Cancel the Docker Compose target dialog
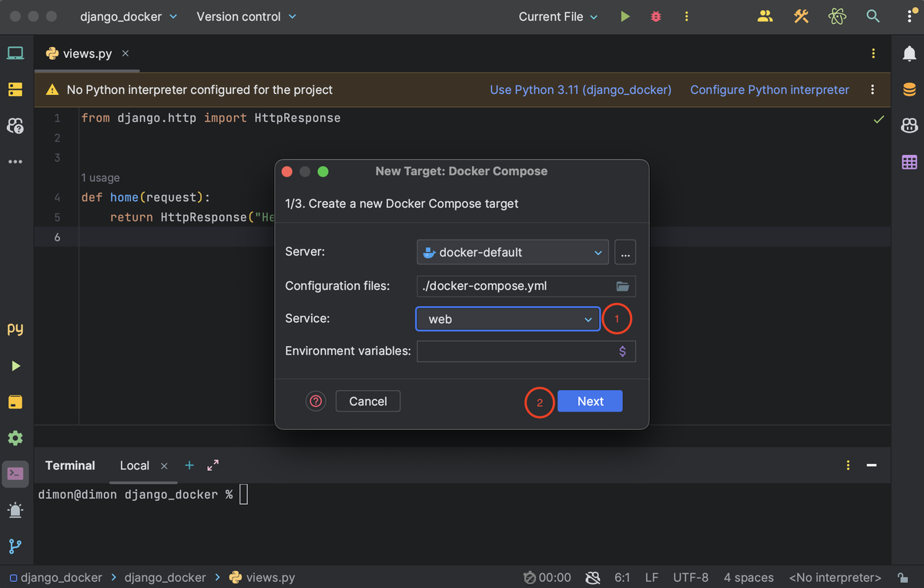This screenshot has height=588, width=924. [368, 401]
